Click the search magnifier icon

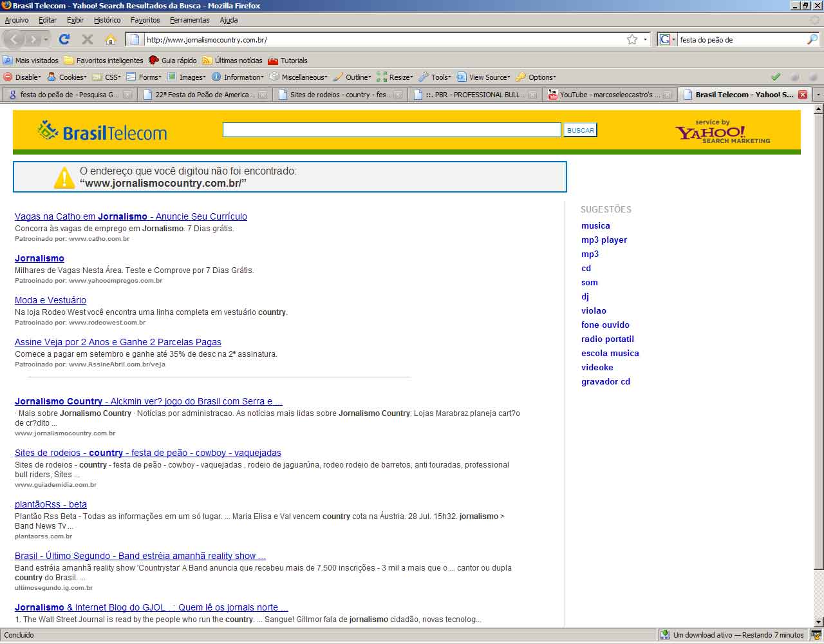pyautogui.click(x=812, y=39)
